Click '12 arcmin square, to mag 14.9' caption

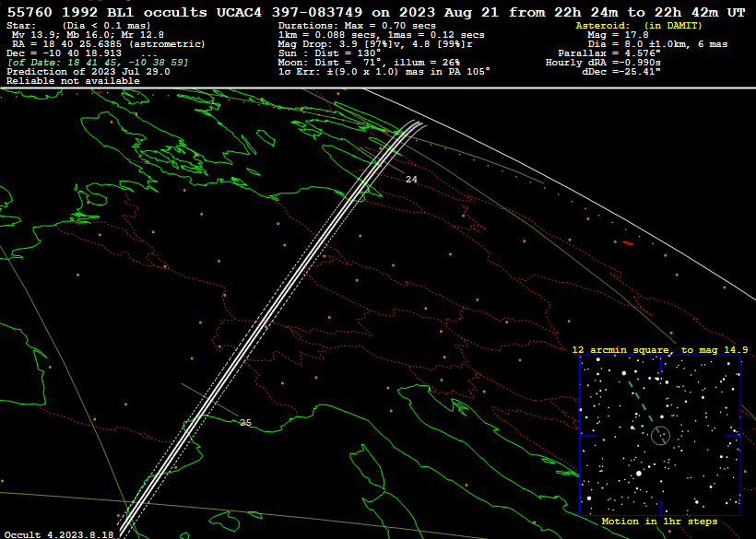click(x=660, y=350)
